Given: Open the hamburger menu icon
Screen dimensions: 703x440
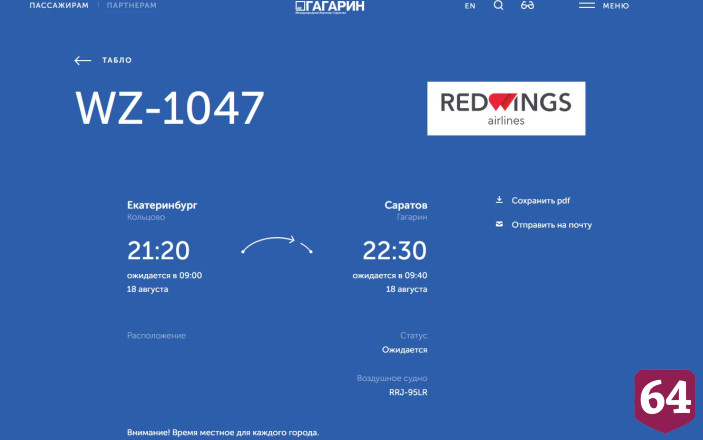Looking at the screenshot, I should click(586, 5).
